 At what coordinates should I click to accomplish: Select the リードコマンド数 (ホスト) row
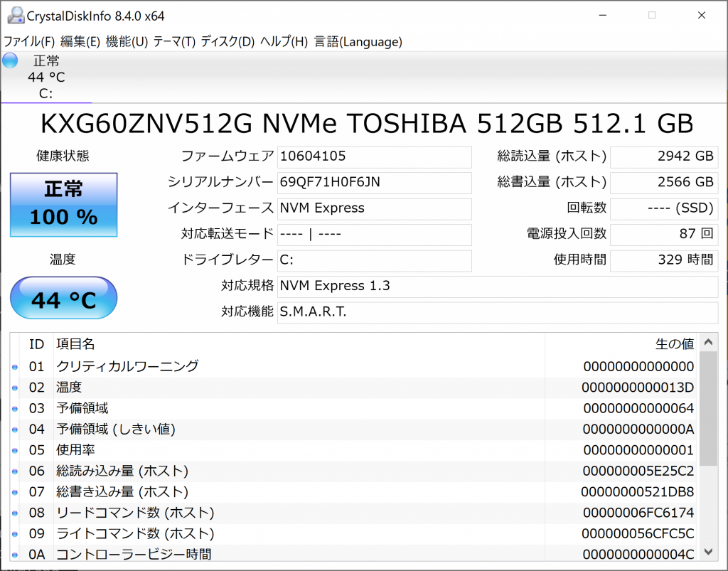353,513
